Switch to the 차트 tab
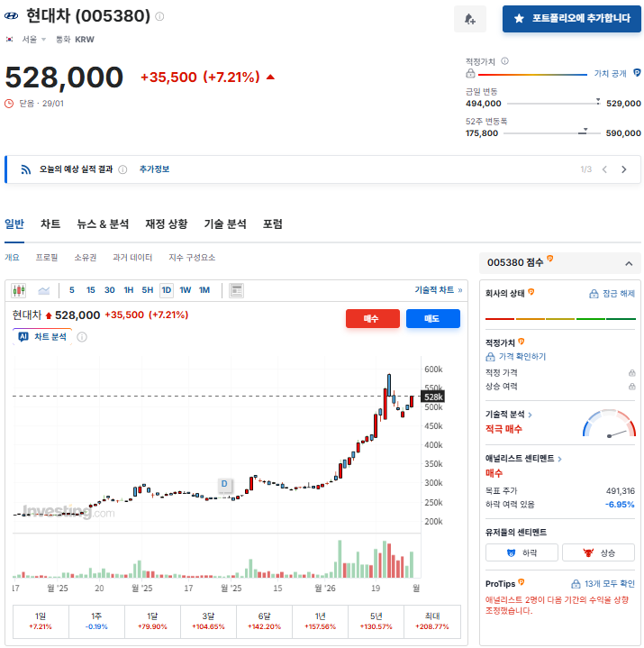 [50, 224]
